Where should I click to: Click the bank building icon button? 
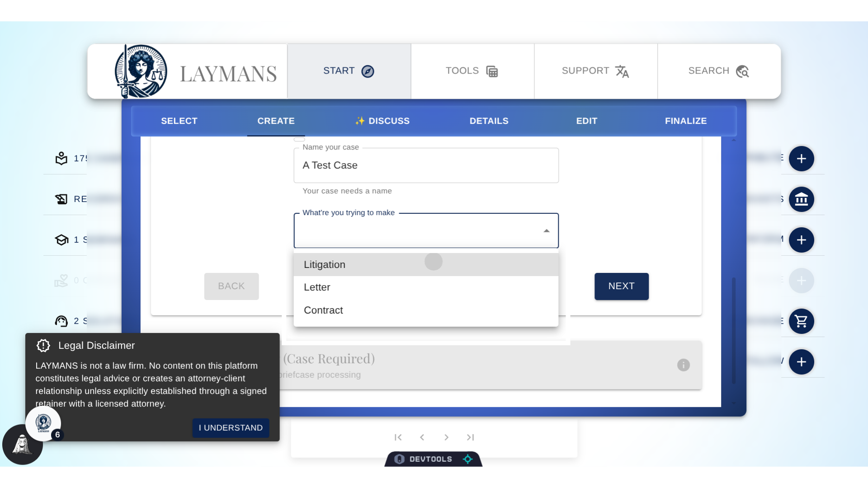[x=801, y=199]
